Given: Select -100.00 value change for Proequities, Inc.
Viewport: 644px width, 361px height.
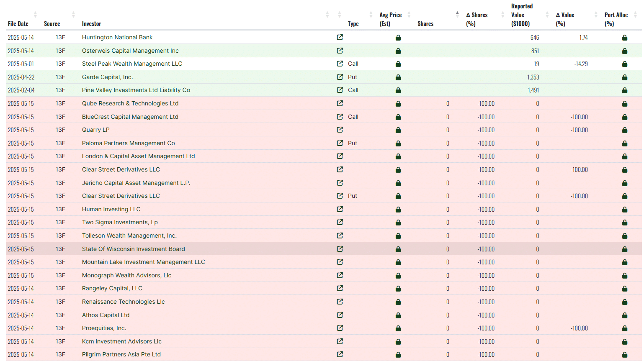Looking at the screenshot, I should (579, 328).
